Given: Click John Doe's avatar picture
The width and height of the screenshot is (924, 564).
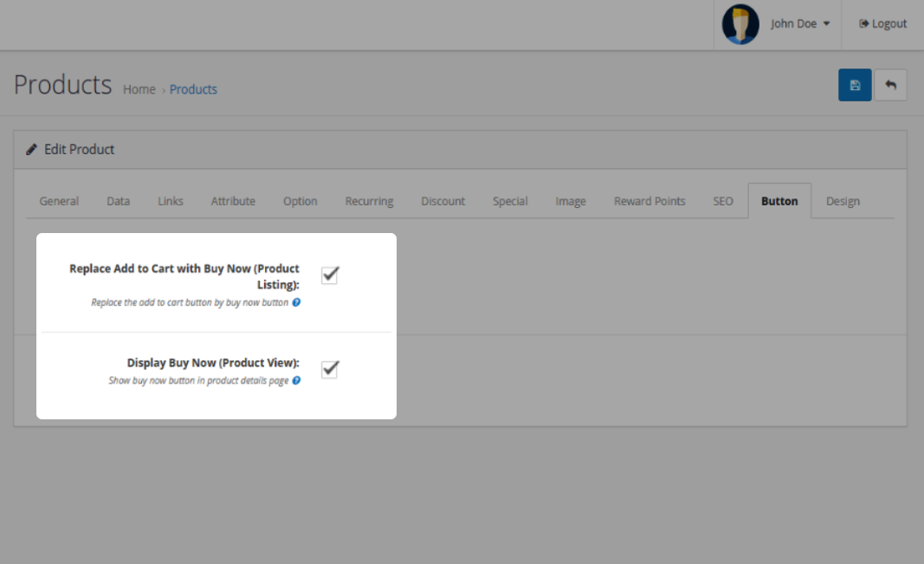Looking at the screenshot, I should (x=740, y=24).
